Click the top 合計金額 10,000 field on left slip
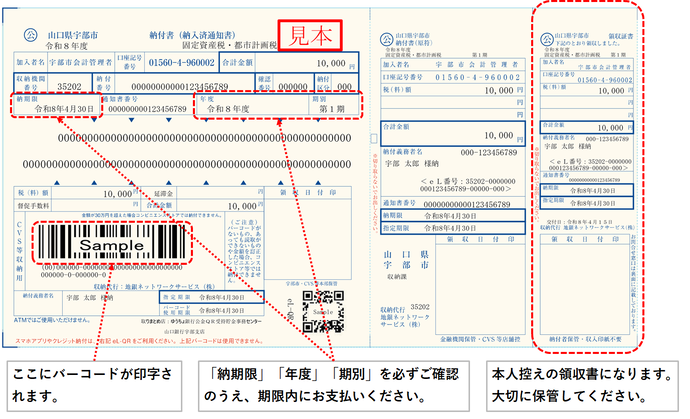This screenshot has width=690, height=419. [289, 62]
